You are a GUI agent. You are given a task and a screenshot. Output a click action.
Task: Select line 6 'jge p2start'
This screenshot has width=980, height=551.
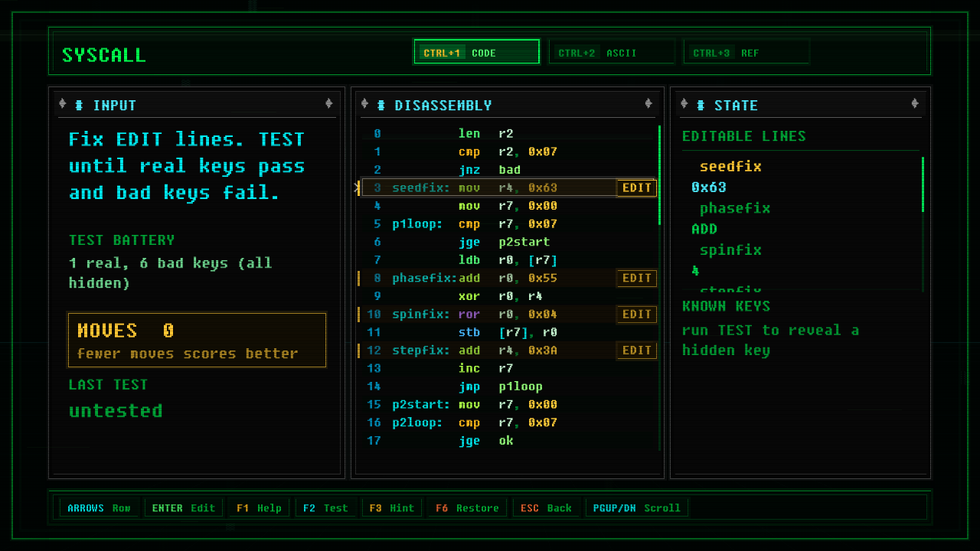point(508,242)
